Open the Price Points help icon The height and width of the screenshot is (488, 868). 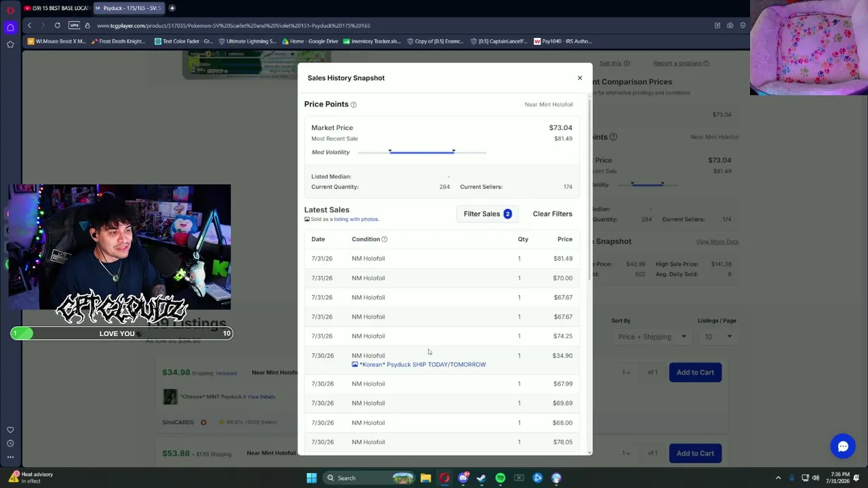coord(353,104)
